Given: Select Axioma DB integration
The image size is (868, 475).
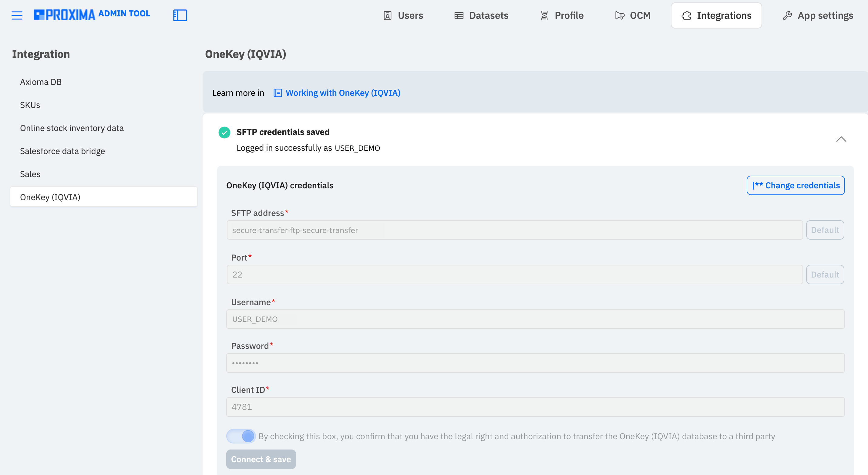Looking at the screenshot, I should click(104, 82).
